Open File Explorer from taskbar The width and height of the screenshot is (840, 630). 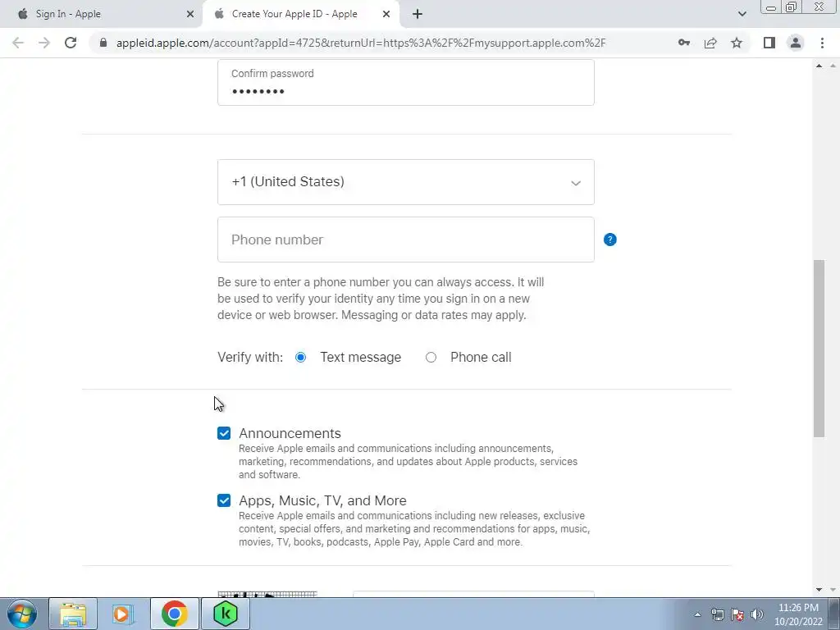pyautogui.click(x=73, y=614)
